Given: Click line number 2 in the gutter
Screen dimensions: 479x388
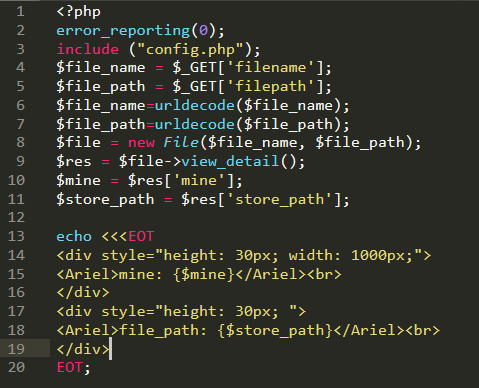Looking at the screenshot, I should 20,31.
